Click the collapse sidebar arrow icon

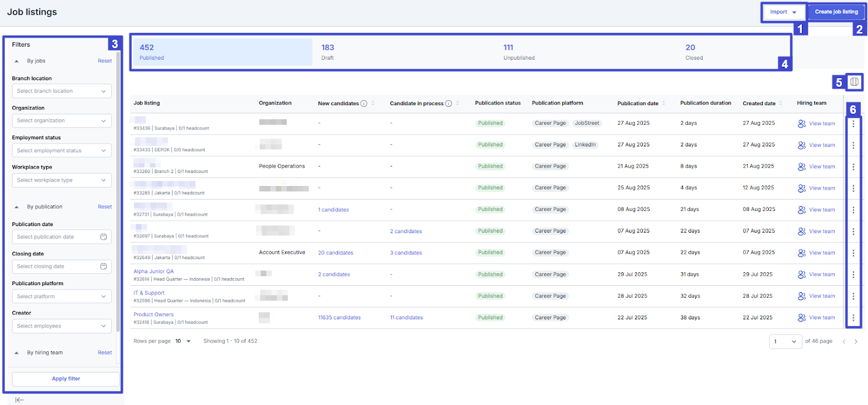pyautogui.click(x=20, y=400)
